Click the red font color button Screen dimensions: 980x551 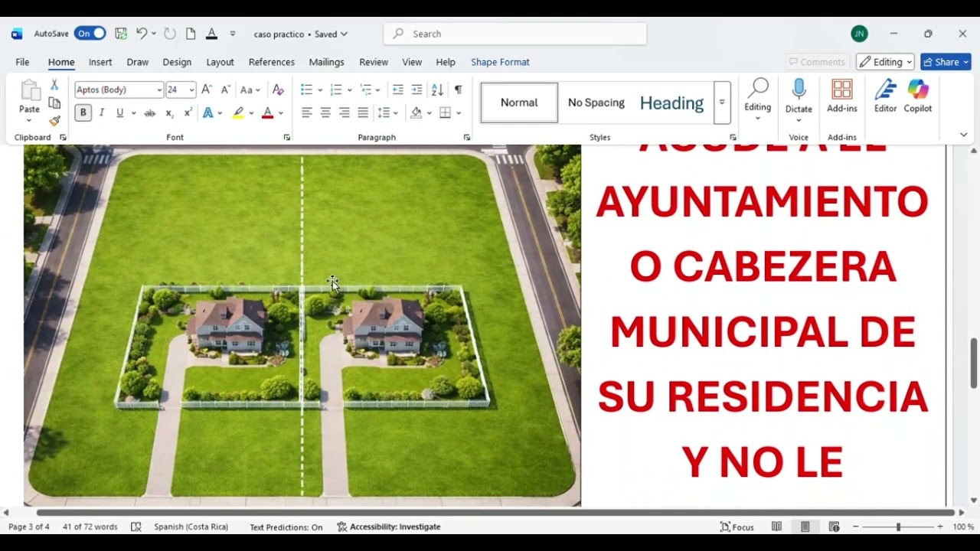pos(267,112)
